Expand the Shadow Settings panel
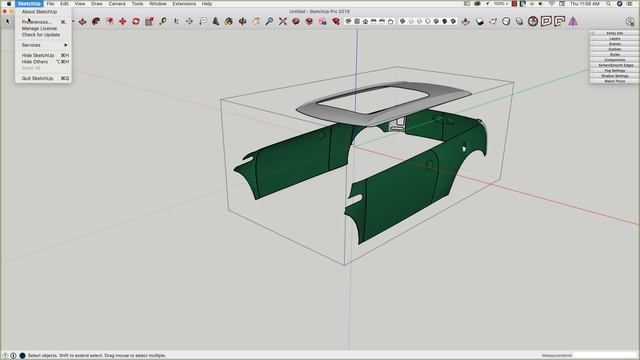This screenshot has width=640, height=360. coord(615,76)
